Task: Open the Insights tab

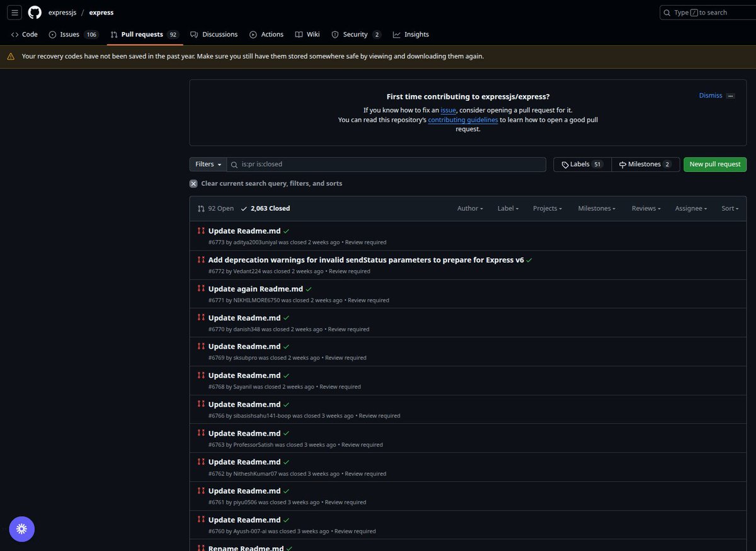Action: pos(411,35)
